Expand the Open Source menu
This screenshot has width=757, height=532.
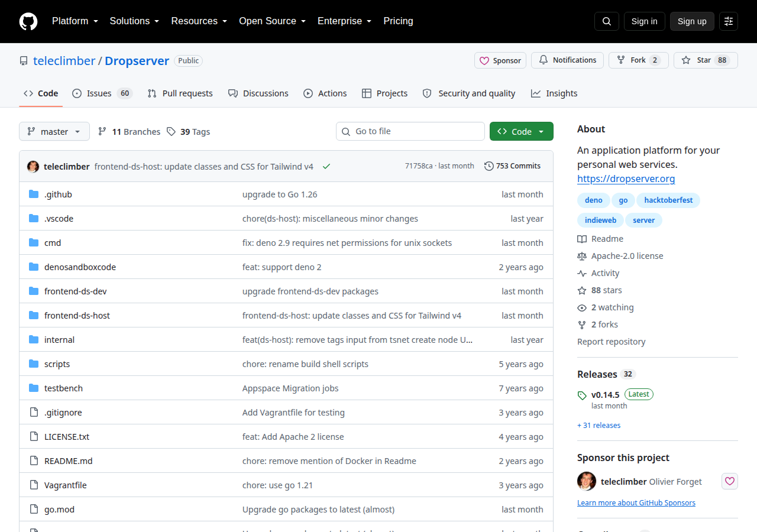272,21
